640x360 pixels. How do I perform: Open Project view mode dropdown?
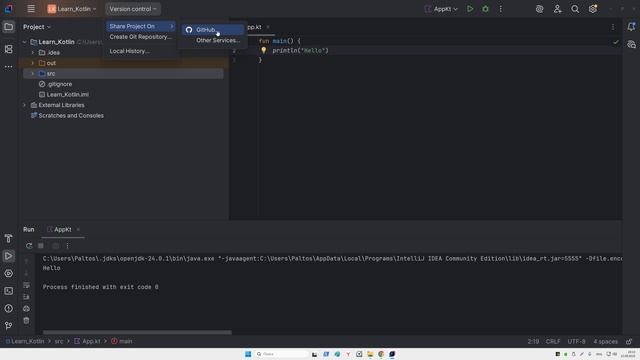point(37,27)
